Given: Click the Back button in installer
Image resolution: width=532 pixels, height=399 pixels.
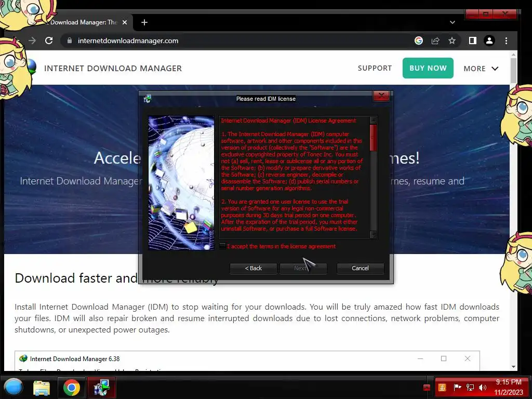Looking at the screenshot, I should [253, 268].
